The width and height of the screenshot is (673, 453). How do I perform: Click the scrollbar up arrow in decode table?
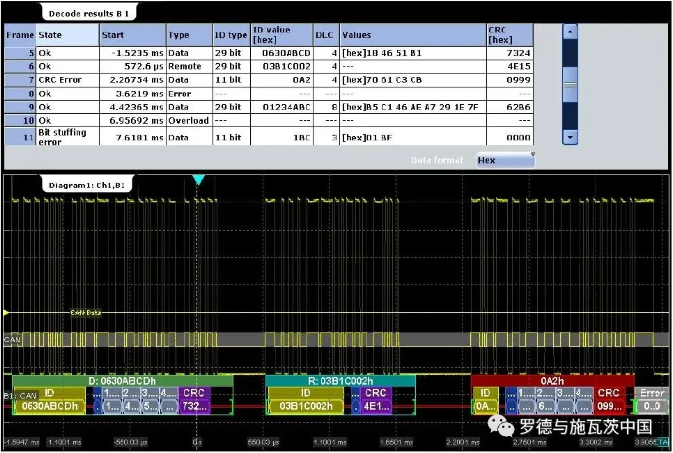(x=570, y=31)
